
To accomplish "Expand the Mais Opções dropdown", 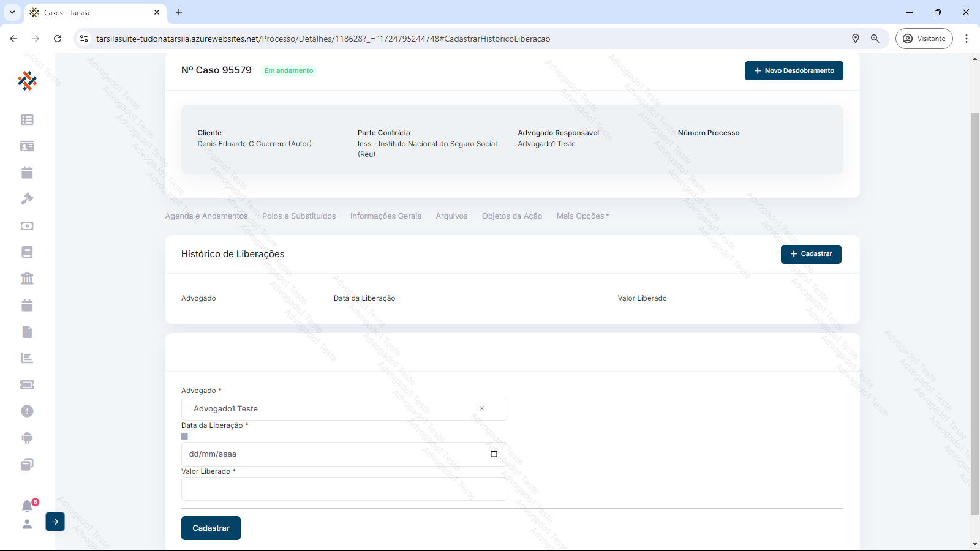I will click(x=582, y=216).
